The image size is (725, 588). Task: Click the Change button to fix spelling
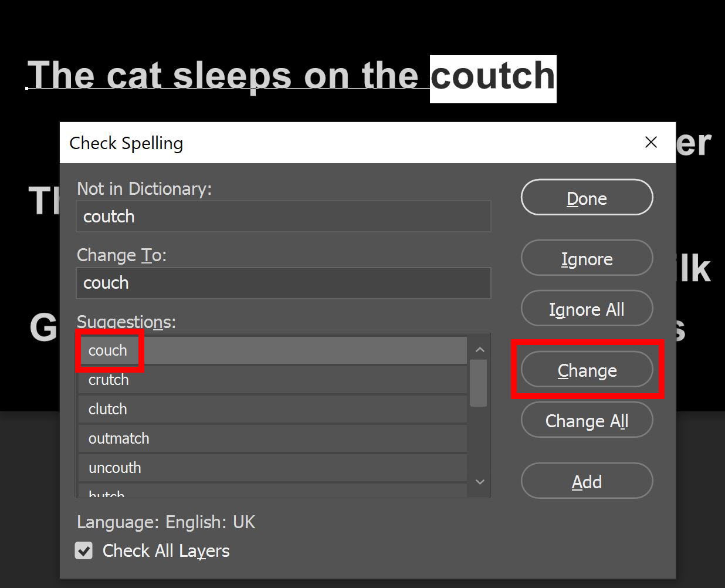[x=586, y=370]
